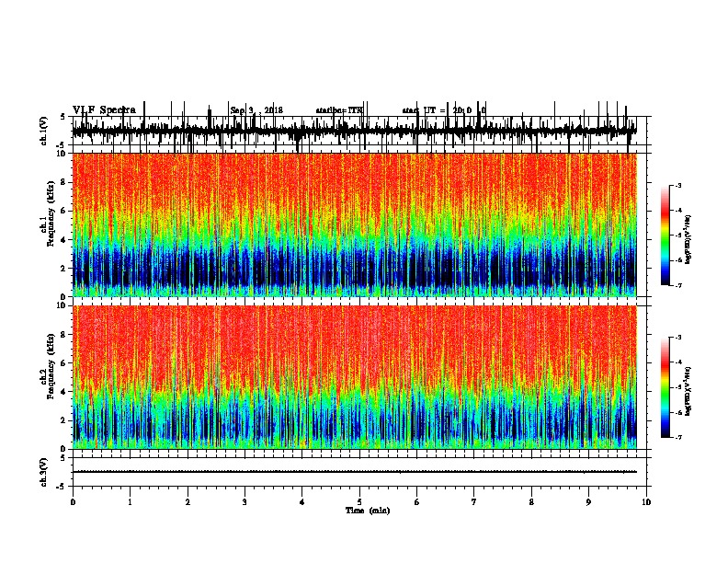Click the ch.1 waveform trace panel
Screen dimensions: 728x563
tap(354, 131)
